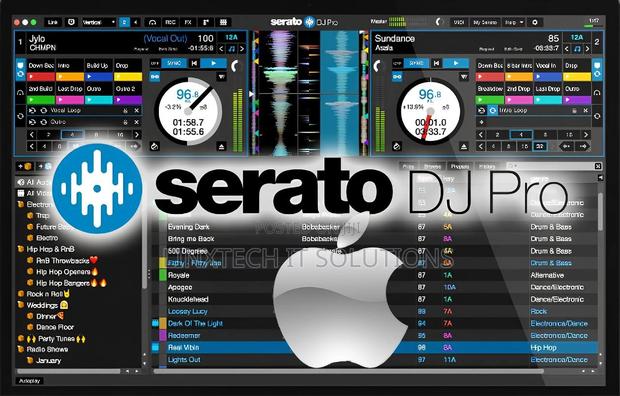Viewport: 620px width, 396px height.
Task: Switch to the Files library tab
Action: click(x=408, y=167)
